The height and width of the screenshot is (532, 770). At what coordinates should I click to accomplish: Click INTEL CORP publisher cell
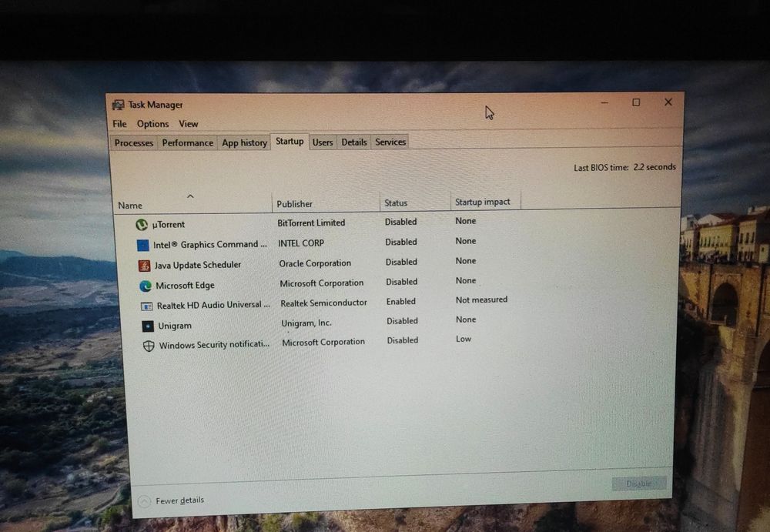point(301,243)
